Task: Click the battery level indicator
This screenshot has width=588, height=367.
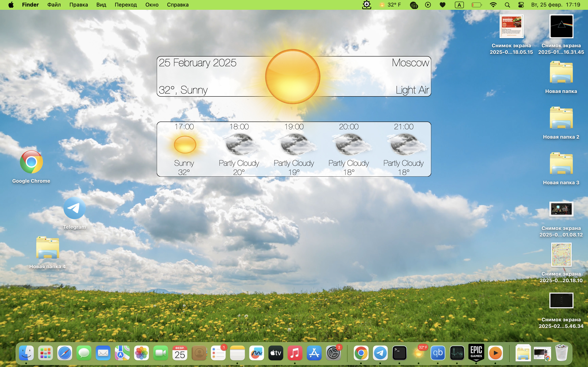Action: (476, 5)
